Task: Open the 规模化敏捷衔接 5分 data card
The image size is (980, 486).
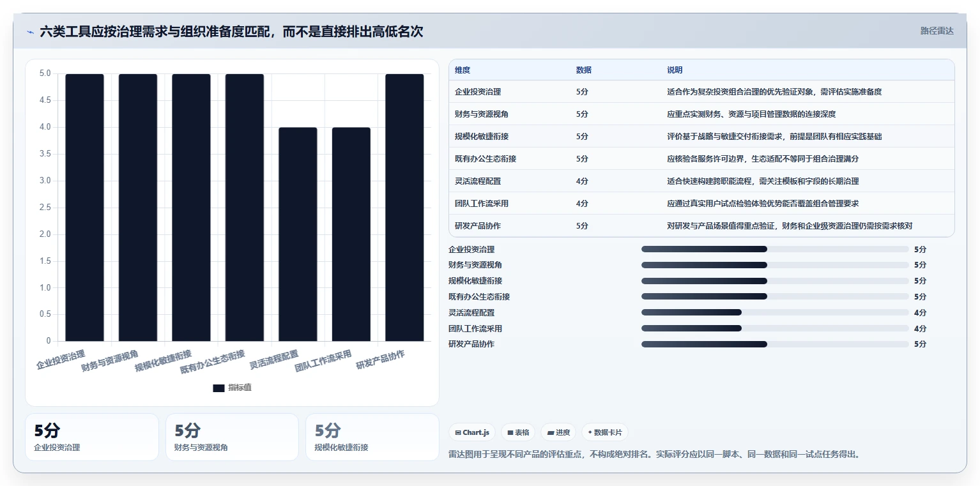Action: pyautogui.click(x=372, y=437)
